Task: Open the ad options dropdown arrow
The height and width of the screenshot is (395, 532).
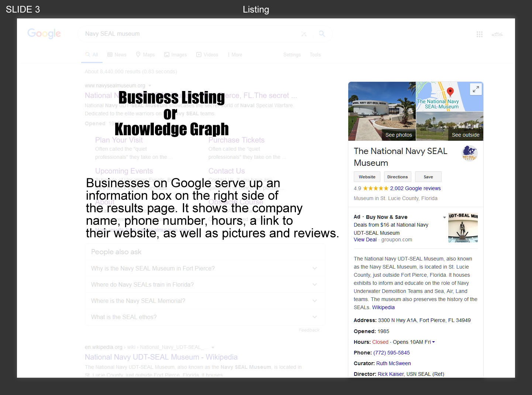Action: click(x=444, y=217)
